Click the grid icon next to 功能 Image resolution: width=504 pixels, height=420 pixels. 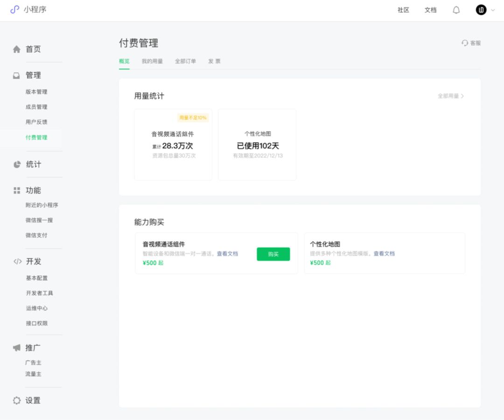(x=16, y=190)
